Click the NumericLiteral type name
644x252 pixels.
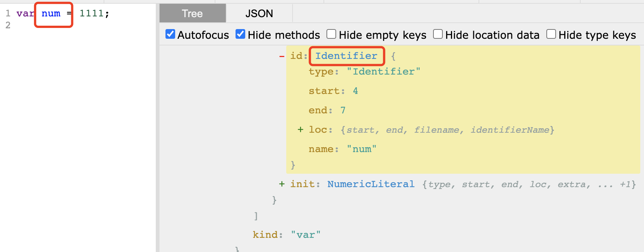(371, 184)
